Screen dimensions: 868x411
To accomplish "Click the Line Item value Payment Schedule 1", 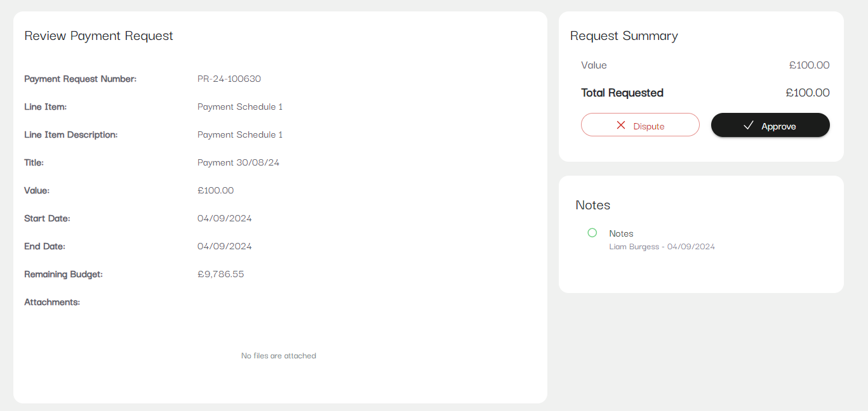I will tap(240, 107).
